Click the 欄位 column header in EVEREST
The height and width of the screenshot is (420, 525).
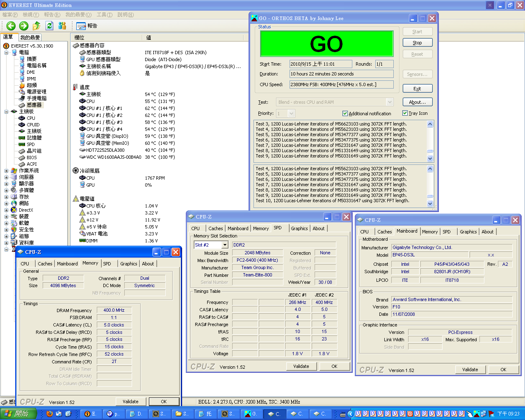[107, 37]
